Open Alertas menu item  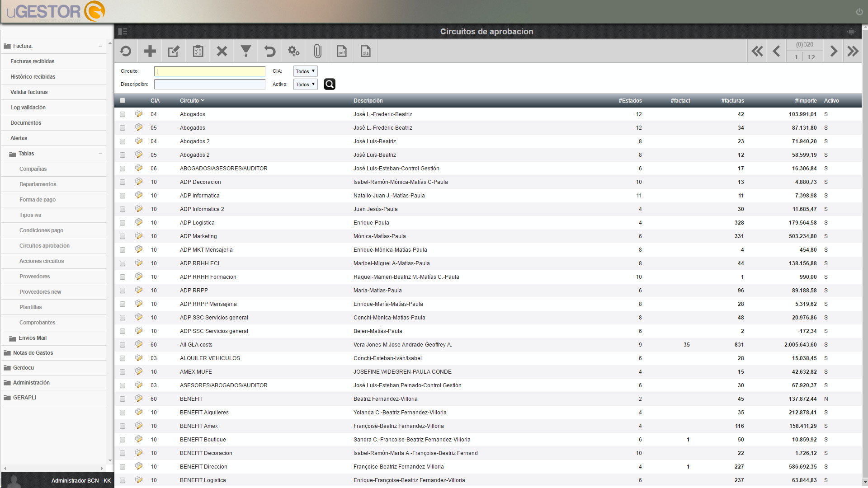coord(19,138)
